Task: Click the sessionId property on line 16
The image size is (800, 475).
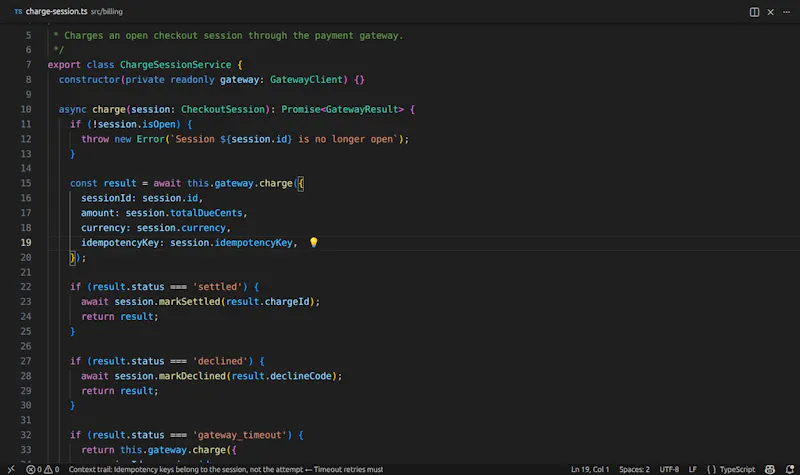Action: [x=106, y=198]
